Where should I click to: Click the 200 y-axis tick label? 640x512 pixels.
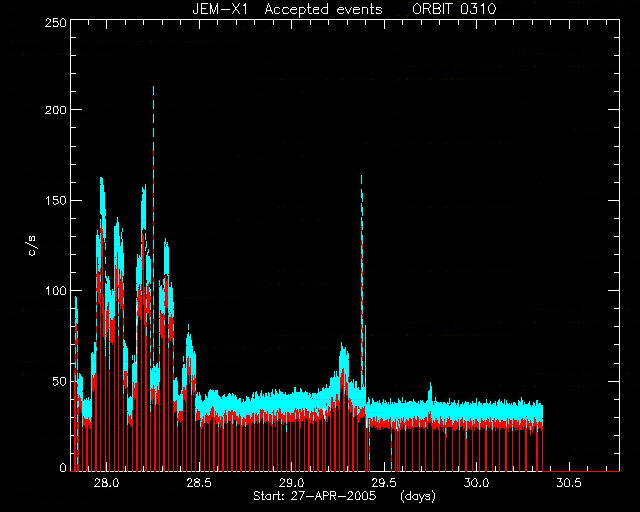click(56, 110)
